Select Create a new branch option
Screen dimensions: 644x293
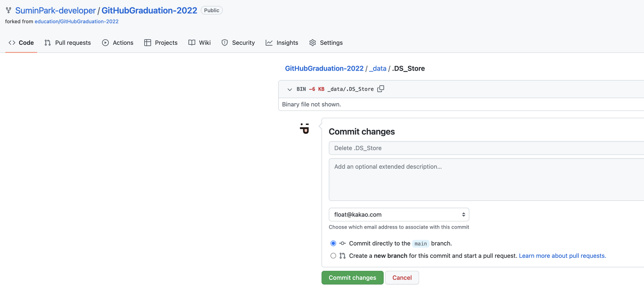(x=333, y=256)
